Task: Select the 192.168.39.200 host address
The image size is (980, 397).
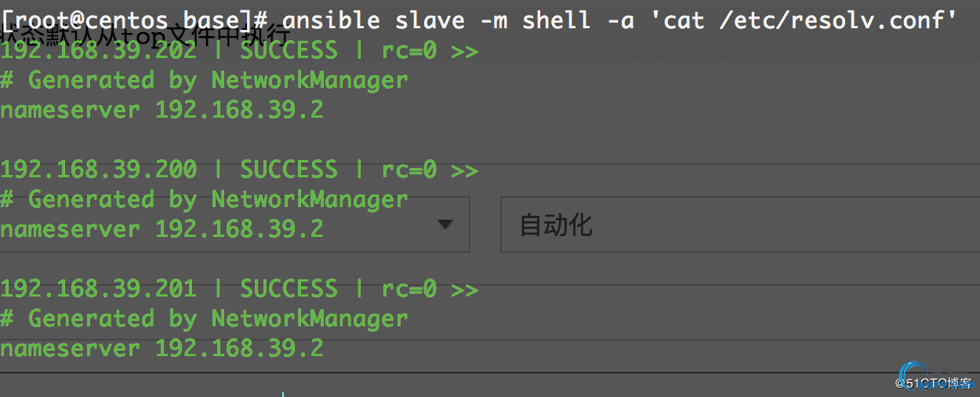Action: (x=98, y=169)
